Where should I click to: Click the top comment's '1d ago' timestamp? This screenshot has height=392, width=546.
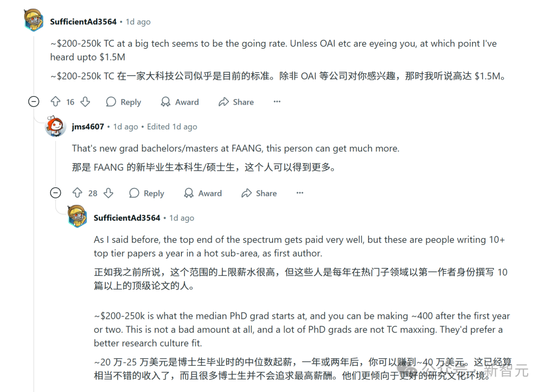(138, 22)
